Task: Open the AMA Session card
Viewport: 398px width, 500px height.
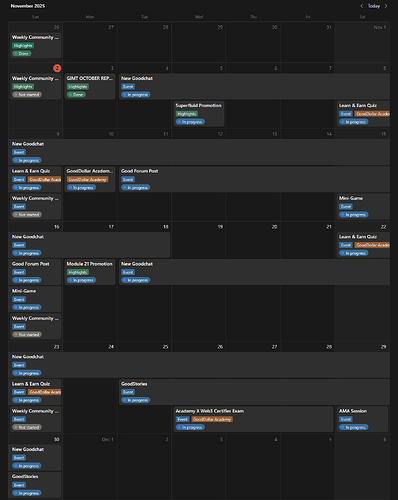Action: (363, 419)
